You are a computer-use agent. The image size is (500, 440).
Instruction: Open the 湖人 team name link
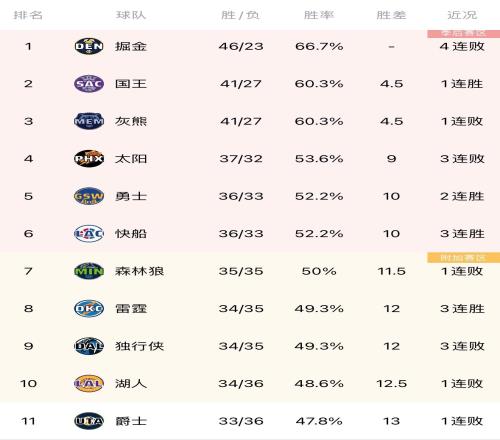(x=131, y=384)
